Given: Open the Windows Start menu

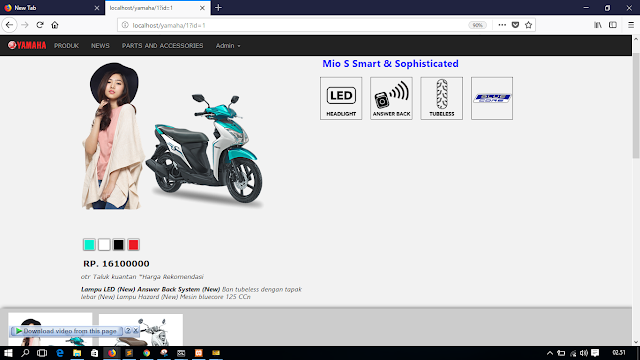Looking at the screenshot, I should click(x=8, y=353).
